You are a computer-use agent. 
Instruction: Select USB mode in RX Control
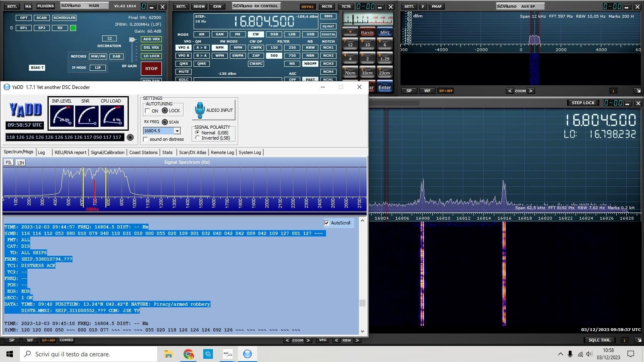(310, 34)
